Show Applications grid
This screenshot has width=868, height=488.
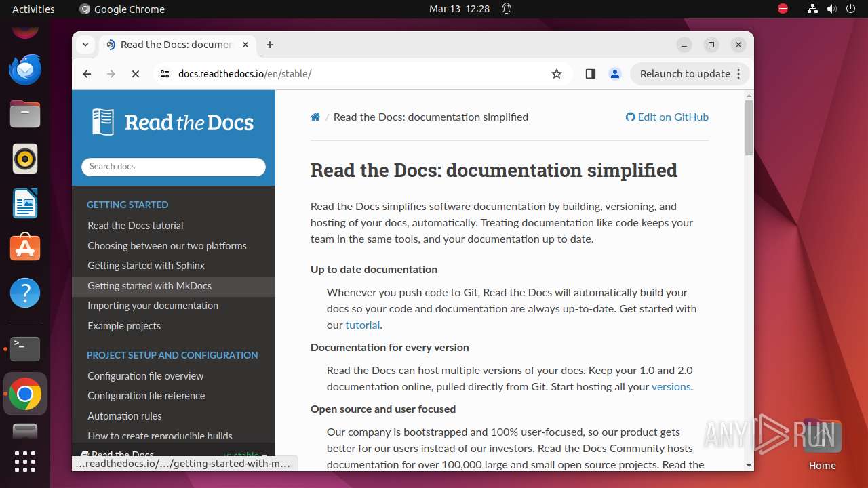pos(25,462)
